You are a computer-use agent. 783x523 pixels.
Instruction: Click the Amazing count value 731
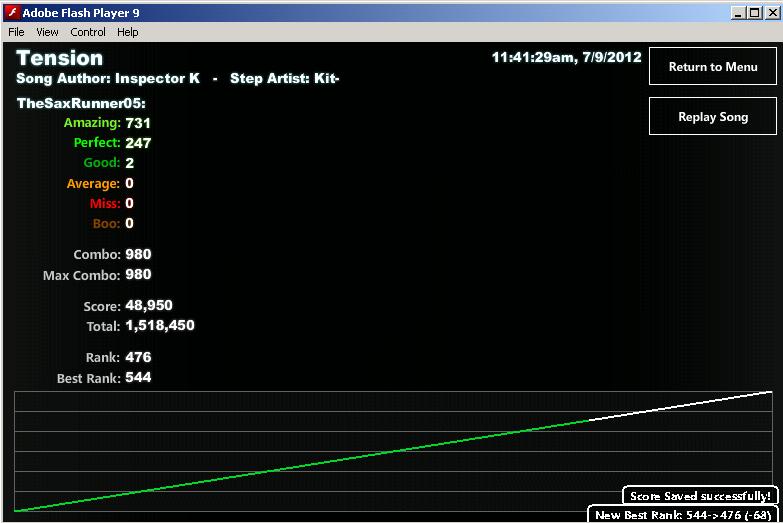click(x=138, y=123)
